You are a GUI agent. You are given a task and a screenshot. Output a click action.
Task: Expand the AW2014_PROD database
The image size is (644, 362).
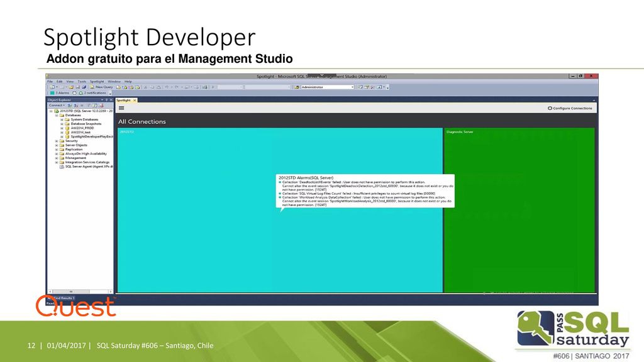tap(62, 128)
